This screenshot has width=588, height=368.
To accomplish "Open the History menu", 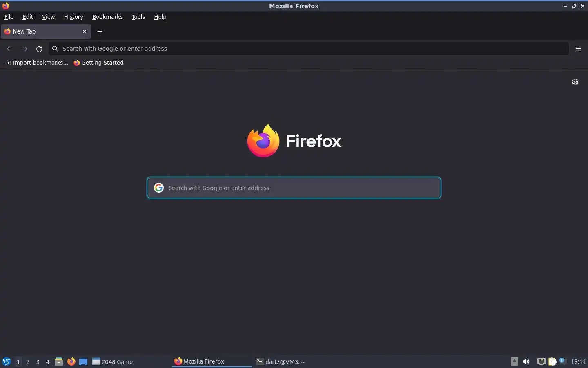I will click(73, 17).
